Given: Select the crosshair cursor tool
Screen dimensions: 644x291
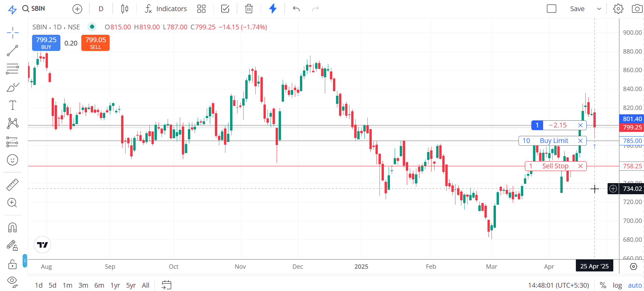Looking at the screenshot, I should pos(12,33).
